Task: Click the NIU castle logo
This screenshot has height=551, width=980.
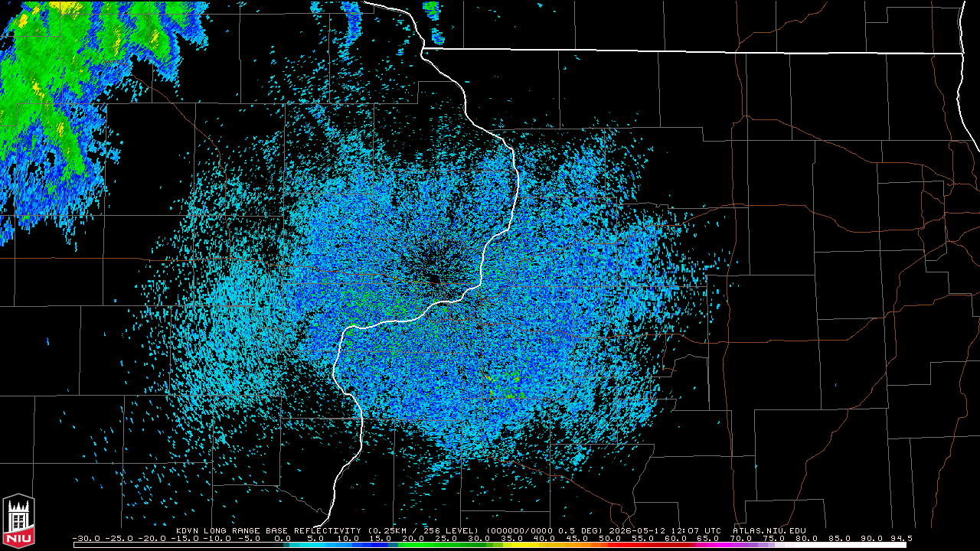Action: [18, 521]
